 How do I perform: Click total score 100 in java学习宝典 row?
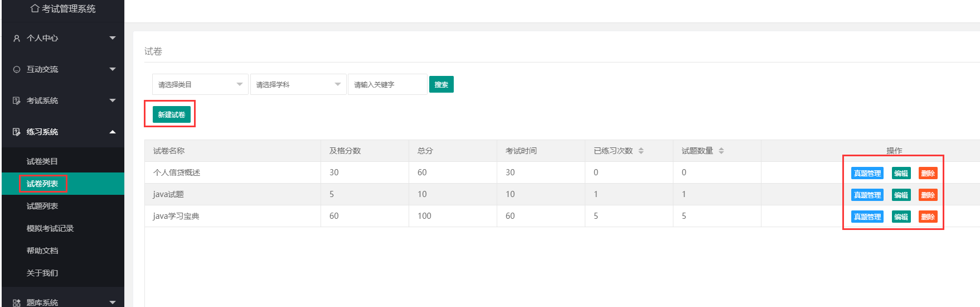[424, 216]
